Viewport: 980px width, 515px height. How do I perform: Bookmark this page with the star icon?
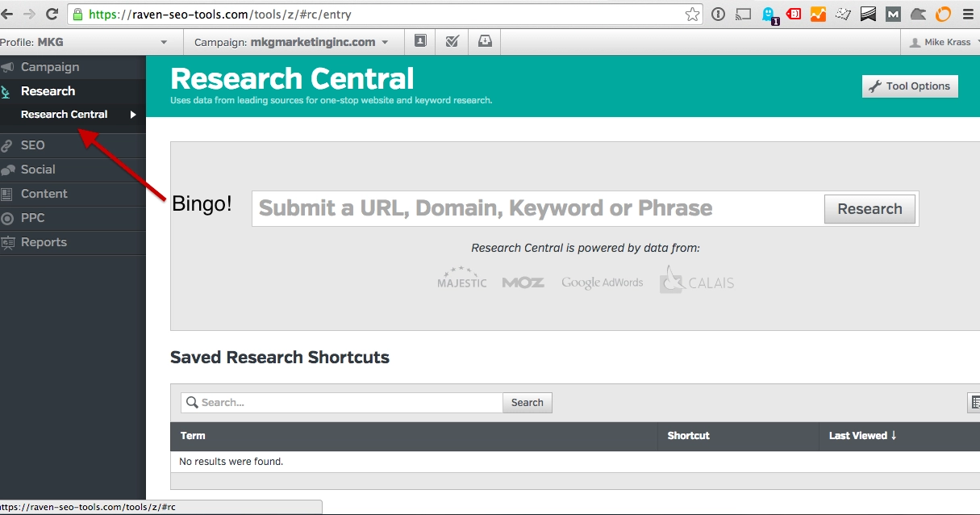coord(692,15)
